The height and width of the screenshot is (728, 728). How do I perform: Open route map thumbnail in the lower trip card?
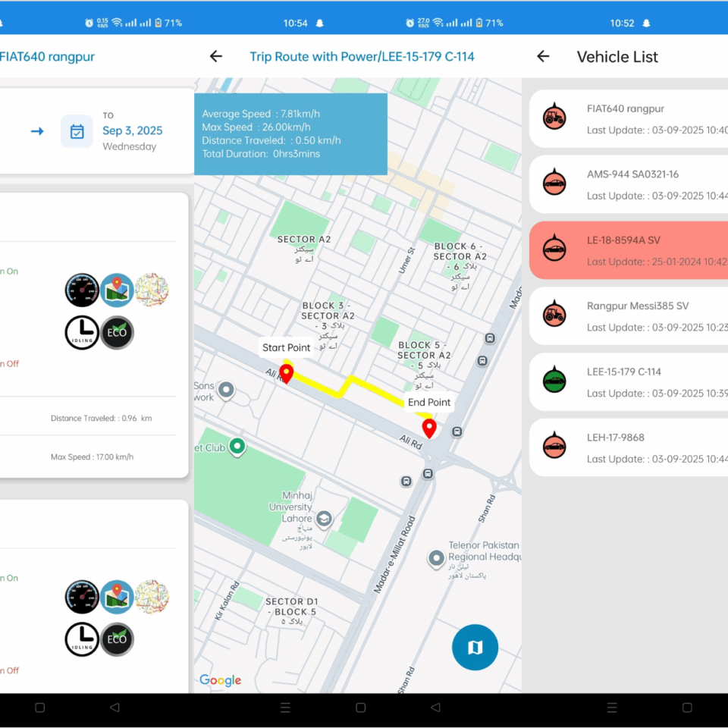[x=152, y=597]
